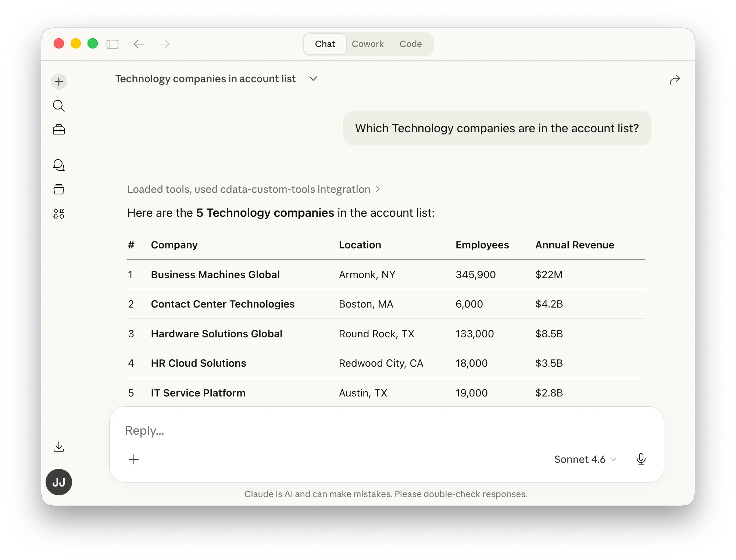Open the JJ user profile avatar
This screenshot has width=736, height=560.
click(59, 482)
